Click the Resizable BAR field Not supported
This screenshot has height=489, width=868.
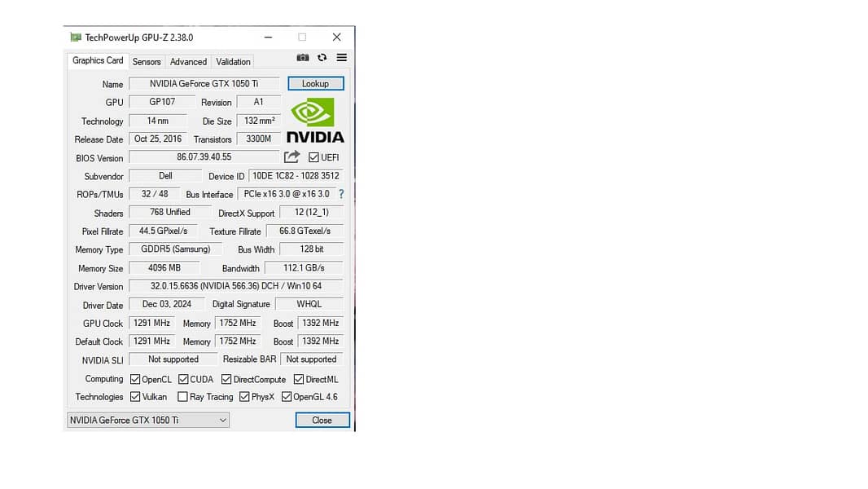312,359
